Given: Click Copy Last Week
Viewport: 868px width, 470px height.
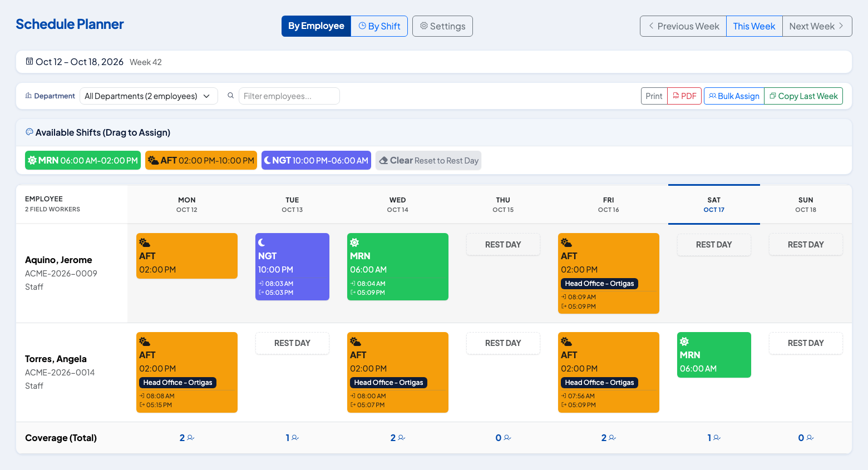Looking at the screenshot, I should click(x=803, y=96).
